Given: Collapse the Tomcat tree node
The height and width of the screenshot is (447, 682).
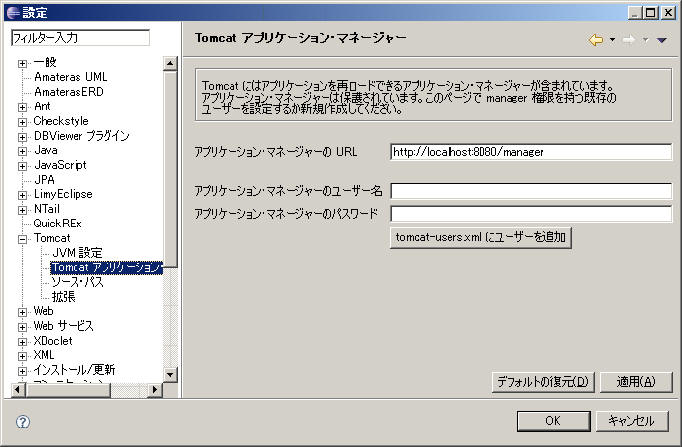Looking at the screenshot, I should pyautogui.click(x=23, y=238).
